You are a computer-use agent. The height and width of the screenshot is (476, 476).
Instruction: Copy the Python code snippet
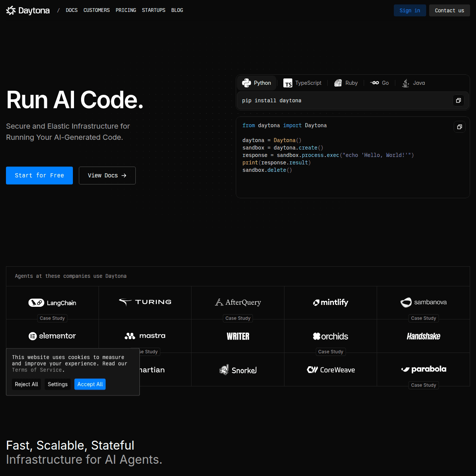pos(460,127)
